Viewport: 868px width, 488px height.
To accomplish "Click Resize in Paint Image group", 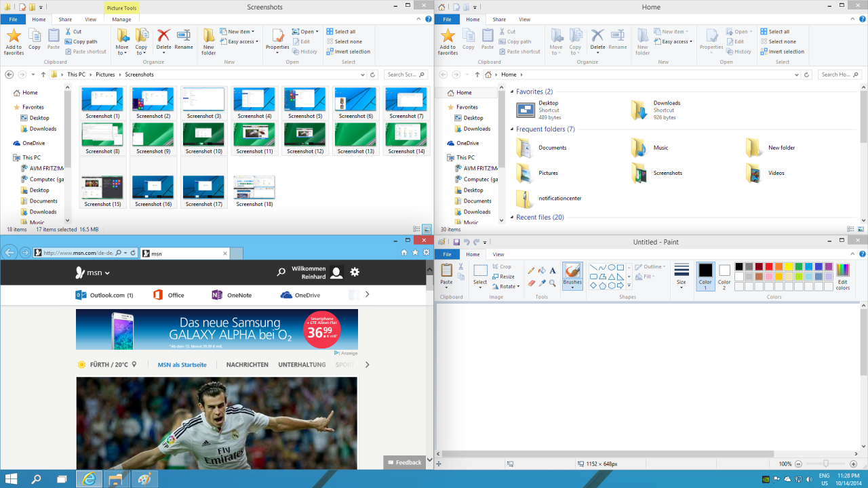I will pos(503,277).
